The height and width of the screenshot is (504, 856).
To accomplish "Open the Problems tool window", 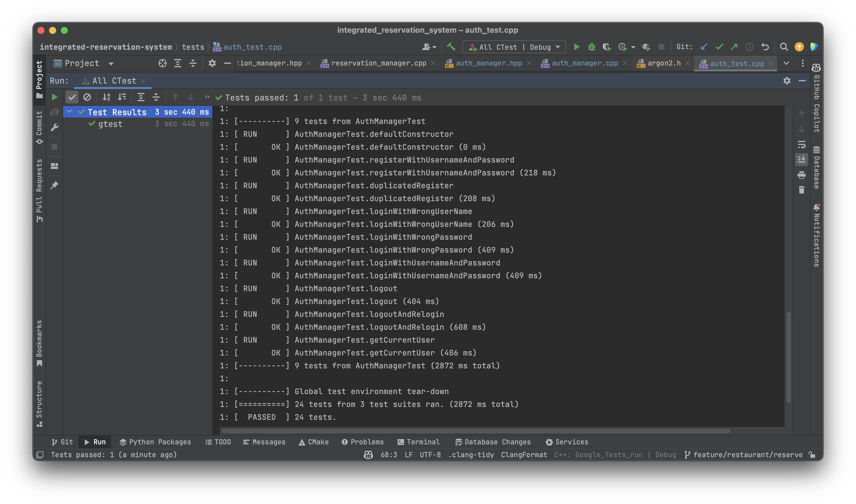I will 363,442.
